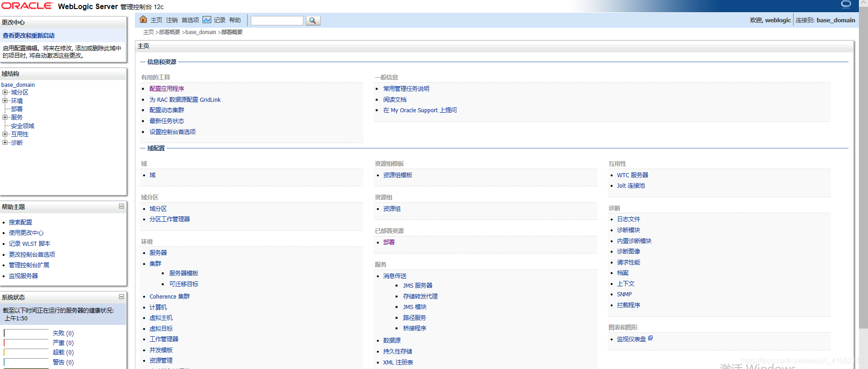Open 虚拟主机 link
868x369 pixels.
161,318
